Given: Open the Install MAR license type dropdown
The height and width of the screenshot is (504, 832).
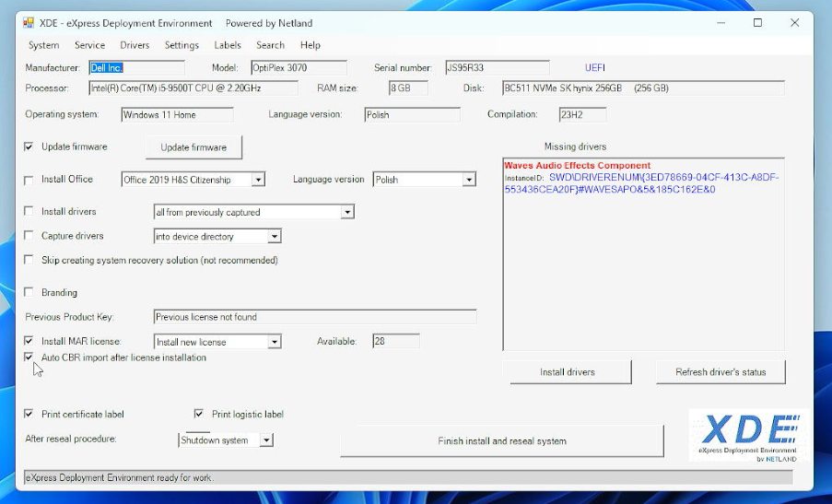Looking at the screenshot, I should coord(274,342).
